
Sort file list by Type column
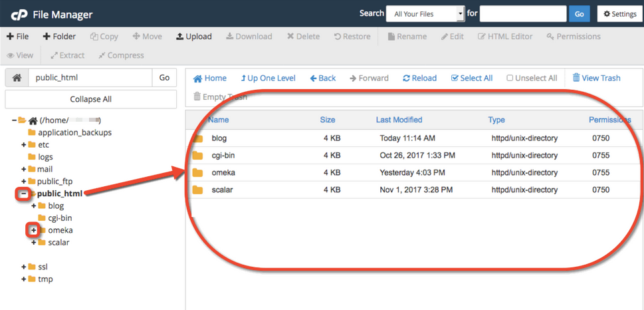coord(496,120)
